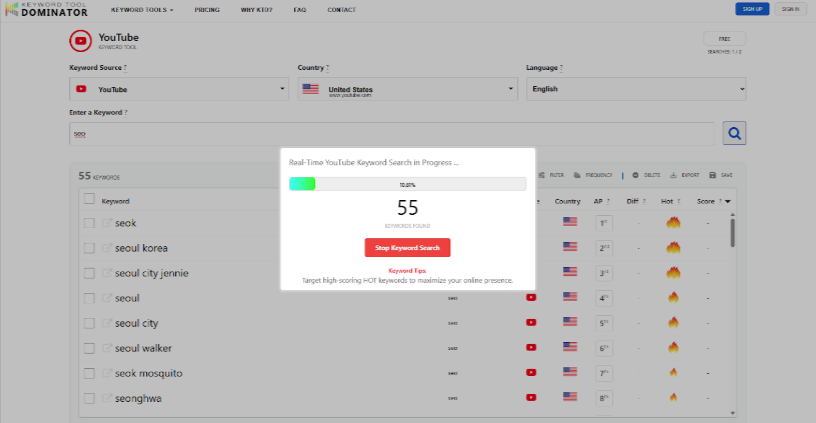The width and height of the screenshot is (816, 423).
Task: Open the Why KTD? page
Action: (257, 10)
